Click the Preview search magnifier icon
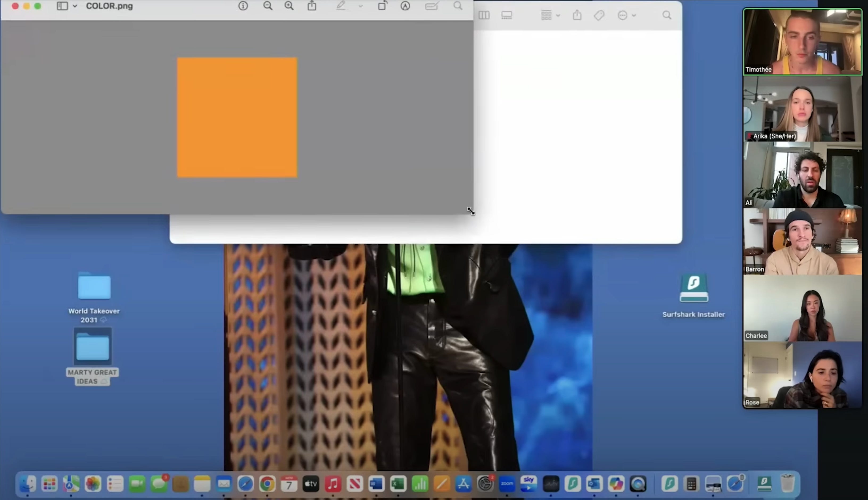The image size is (868, 500). pyautogui.click(x=457, y=6)
